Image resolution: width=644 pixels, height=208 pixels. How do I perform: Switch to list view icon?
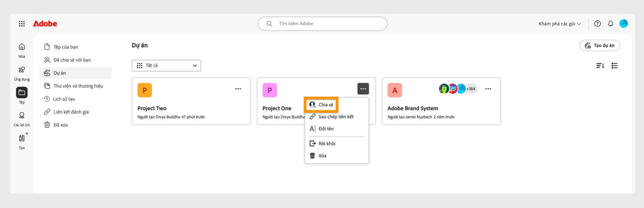tap(614, 66)
